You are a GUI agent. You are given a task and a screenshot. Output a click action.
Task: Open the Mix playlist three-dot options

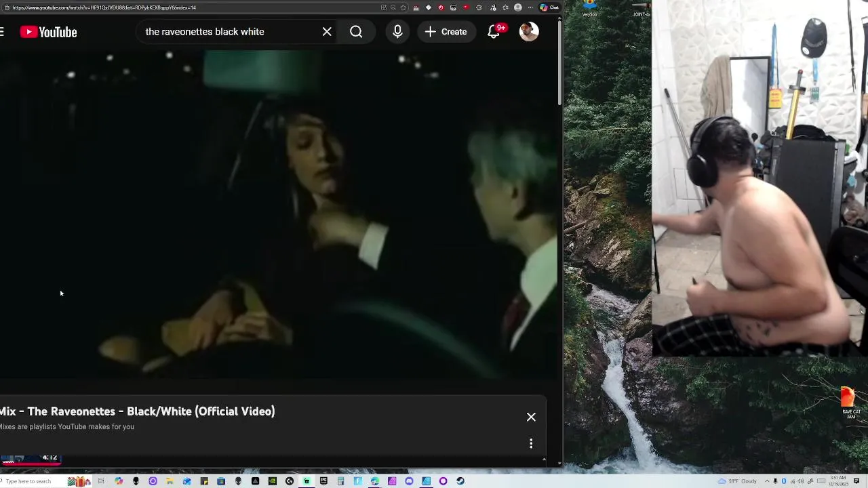click(531, 443)
